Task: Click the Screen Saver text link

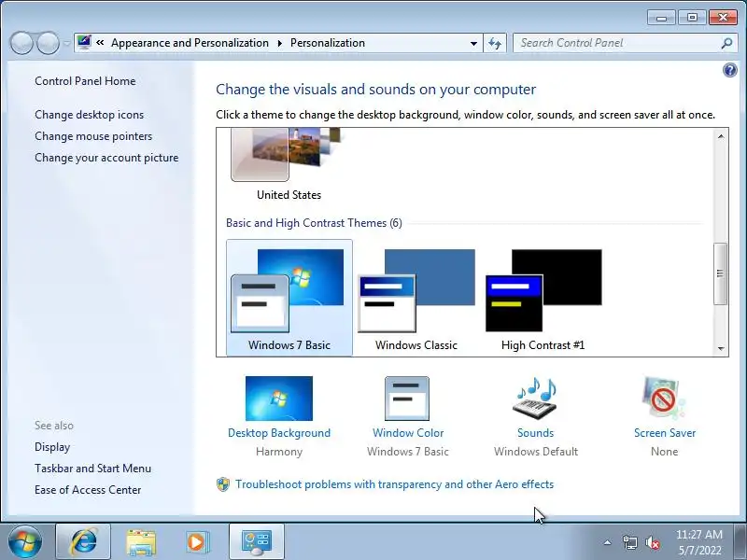Action: (665, 433)
